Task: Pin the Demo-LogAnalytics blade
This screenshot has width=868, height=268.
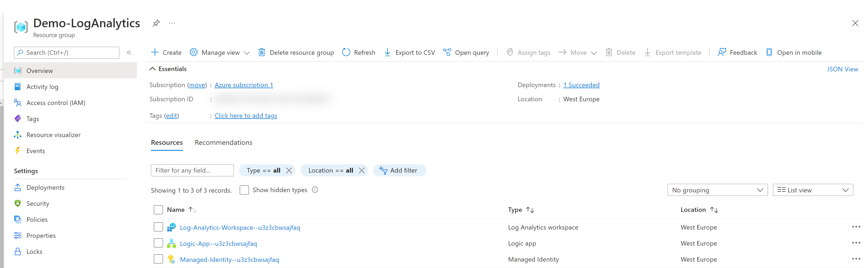Action: 156,23
